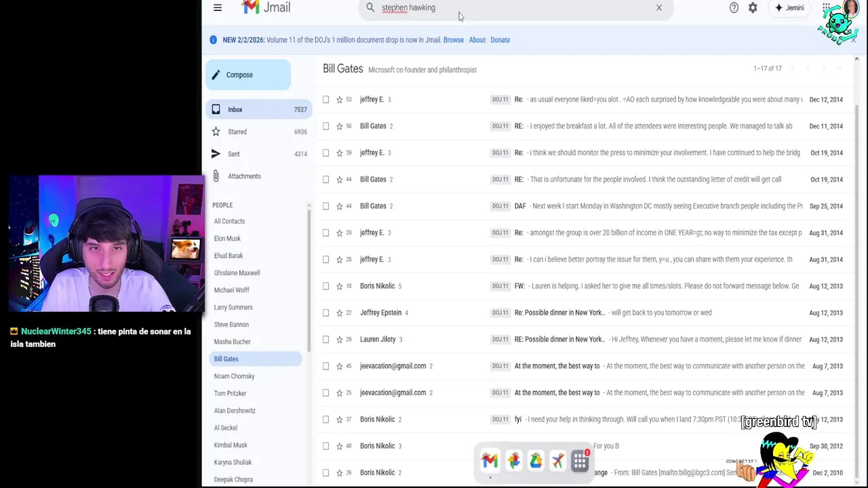Select All Contacts in People list
The height and width of the screenshot is (488, 868).
click(x=229, y=221)
